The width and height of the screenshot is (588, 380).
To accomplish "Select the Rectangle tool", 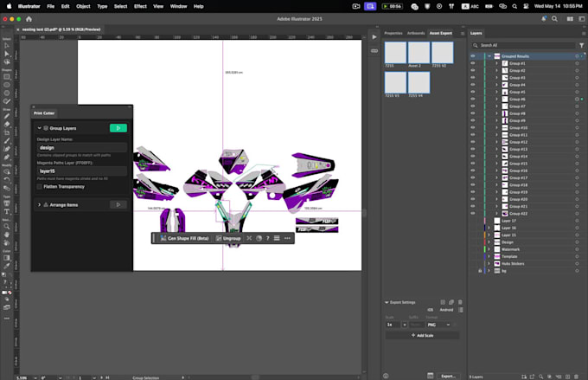I will [6, 76].
